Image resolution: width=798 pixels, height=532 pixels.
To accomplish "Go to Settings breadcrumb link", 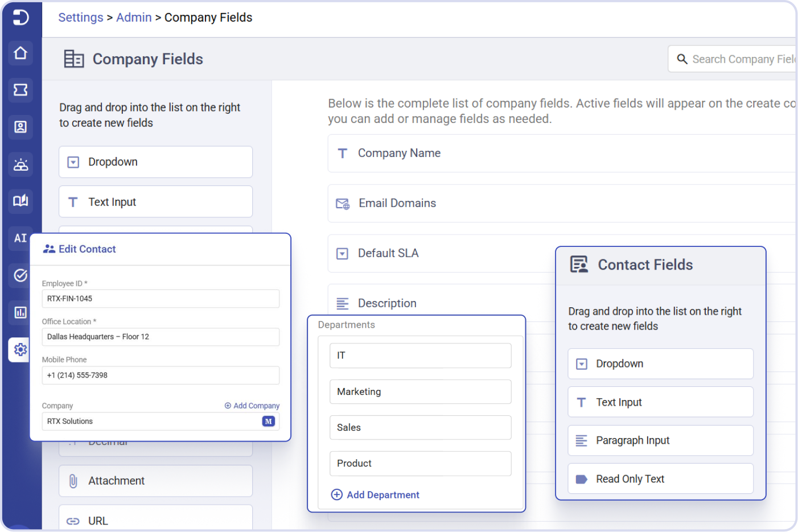I will tap(81, 17).
